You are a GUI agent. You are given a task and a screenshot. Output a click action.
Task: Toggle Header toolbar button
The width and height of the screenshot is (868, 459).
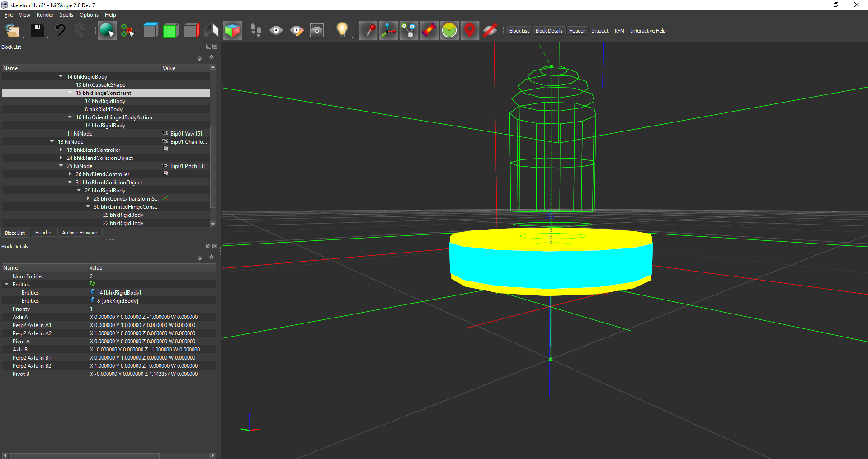(x=577, y=31)
